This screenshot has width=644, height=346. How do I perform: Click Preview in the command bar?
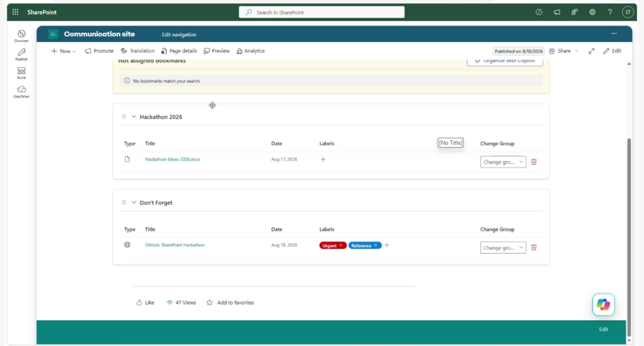[216, 51]
